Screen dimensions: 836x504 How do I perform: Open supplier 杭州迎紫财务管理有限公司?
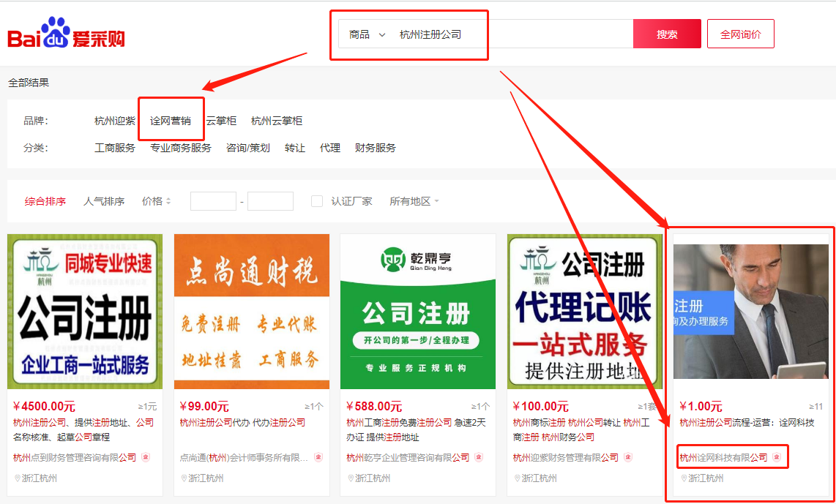click(566, 458)
